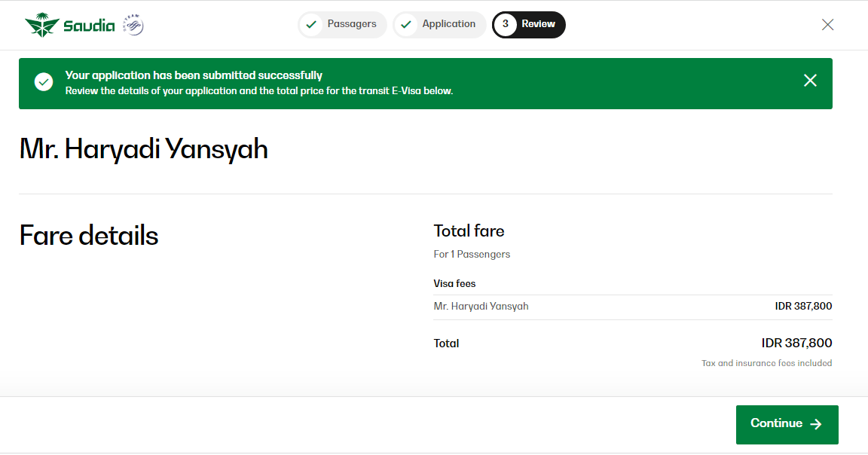This screenshot has height=455, width=868.
Task: Click the SkyTeam alliance emblem
Action: point(133,26)
